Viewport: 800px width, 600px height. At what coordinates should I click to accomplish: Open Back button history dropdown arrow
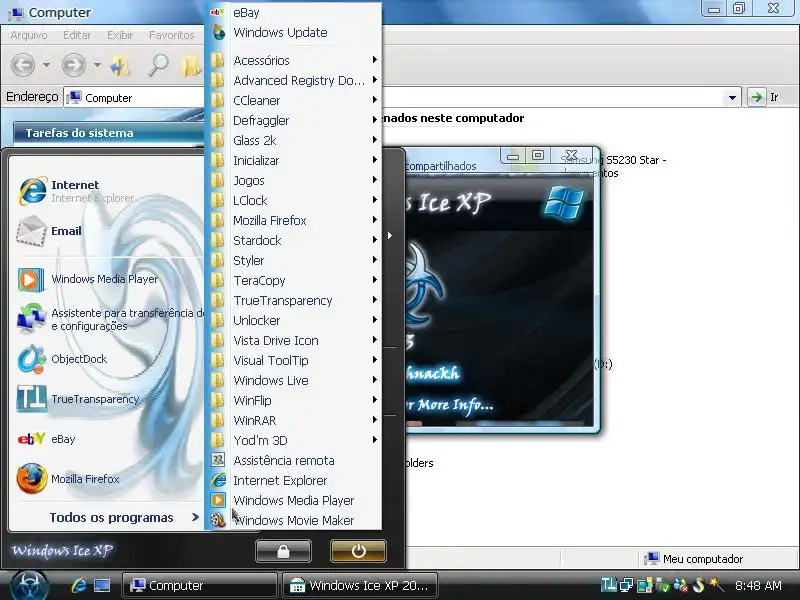coord(46,65)
